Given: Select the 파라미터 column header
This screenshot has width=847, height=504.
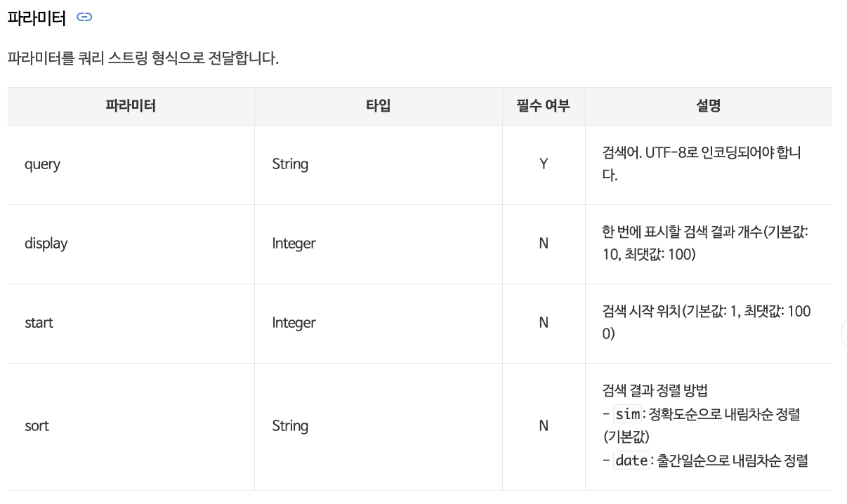Looking at the screenshot, I should (x=131, y=106).
